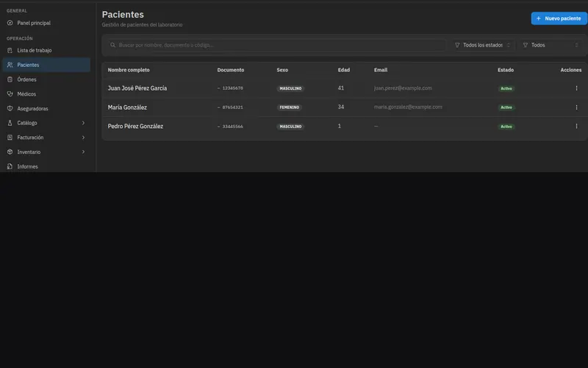Viewport: 588px width, 368px height.
Task: Click the MASCULINO badge for Juan José
Action: (290, 88)
